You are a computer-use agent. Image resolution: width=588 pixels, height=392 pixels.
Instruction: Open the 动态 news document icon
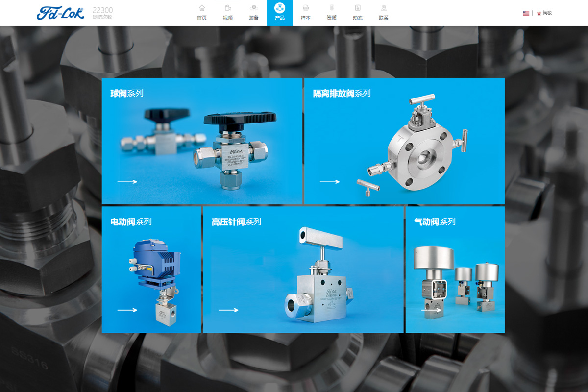click(358, 8)
